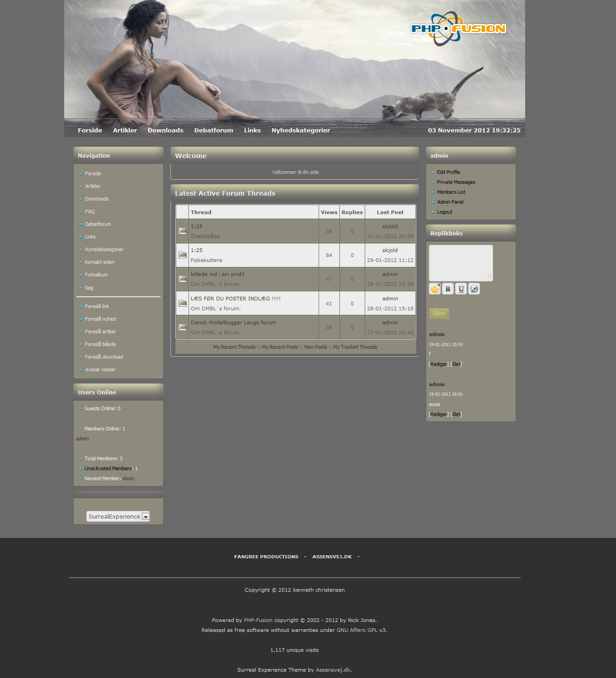
Task: Open the PHP-Fusion link in the footer
Action: 258,620
